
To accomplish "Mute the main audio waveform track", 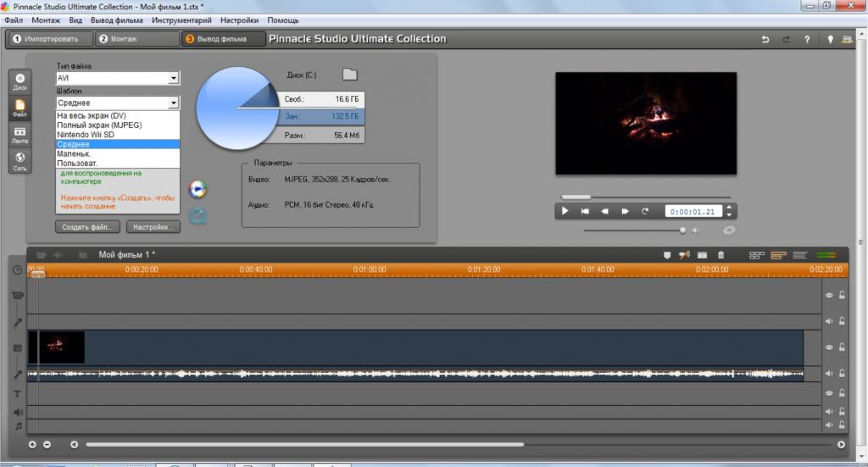I will [x=829, y=374].
